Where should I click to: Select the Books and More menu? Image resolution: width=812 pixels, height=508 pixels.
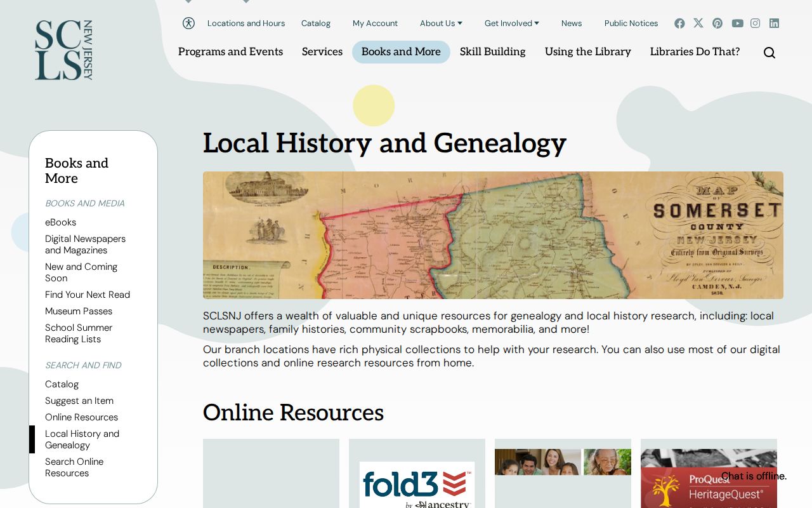[x=401, y=52]
